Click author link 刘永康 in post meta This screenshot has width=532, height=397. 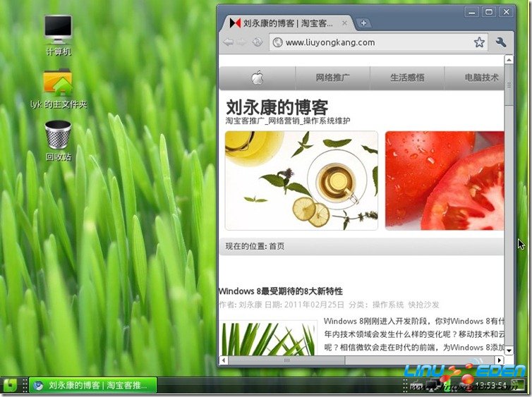(250, 305)
